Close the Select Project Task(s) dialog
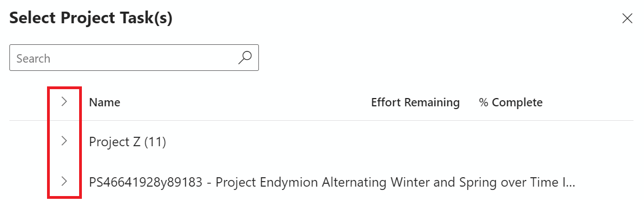Viewport: 644px width, 211px height. [627, 18]
